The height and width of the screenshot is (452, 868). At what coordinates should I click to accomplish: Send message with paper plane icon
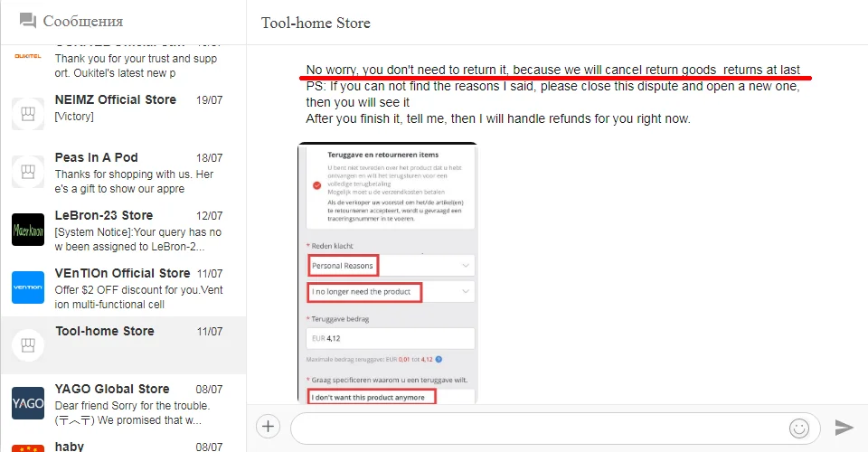click(844, 427)
